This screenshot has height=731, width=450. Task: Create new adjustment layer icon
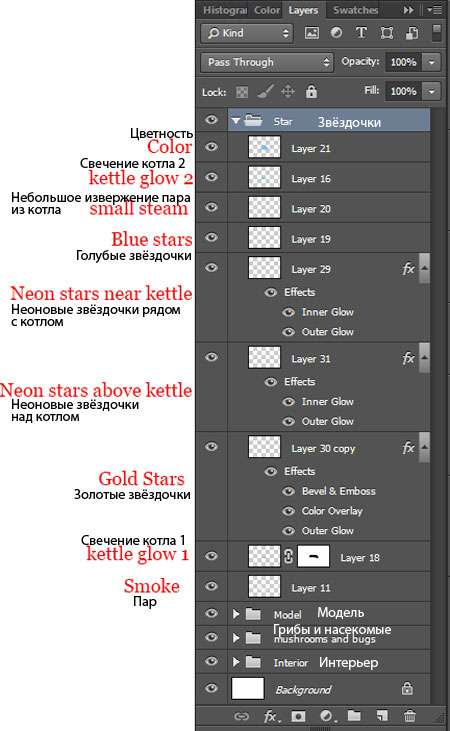pos(326,716)
